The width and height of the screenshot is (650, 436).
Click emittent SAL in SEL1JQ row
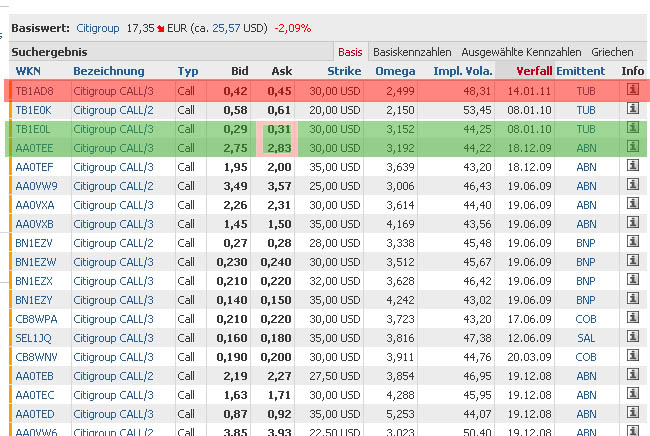(x=586, y=338)
